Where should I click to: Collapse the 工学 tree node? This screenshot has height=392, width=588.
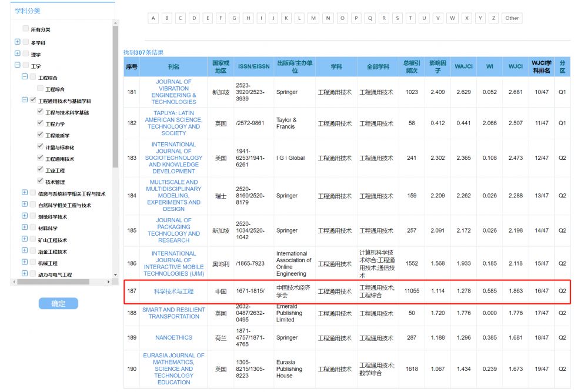[18, 66]
